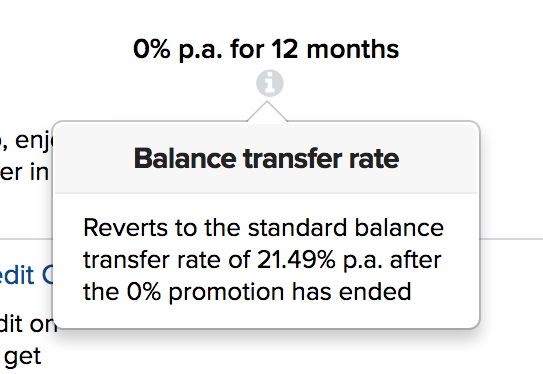The image size is (543, 374).
Task: Click the '0%' in the top heading
Action: pos(152,49)
